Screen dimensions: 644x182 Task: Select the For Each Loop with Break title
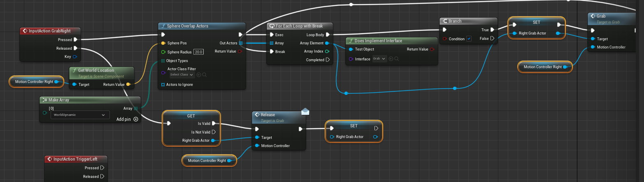(x=299, y=26)
